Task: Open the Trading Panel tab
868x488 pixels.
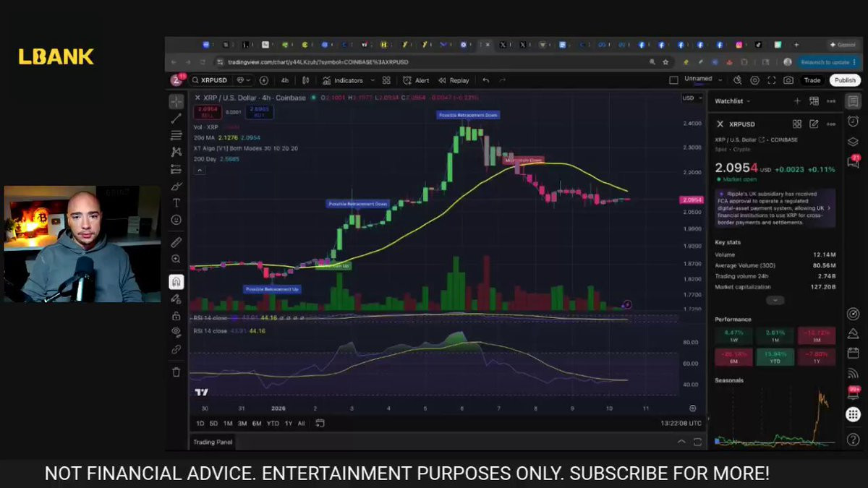Action: 213,442
